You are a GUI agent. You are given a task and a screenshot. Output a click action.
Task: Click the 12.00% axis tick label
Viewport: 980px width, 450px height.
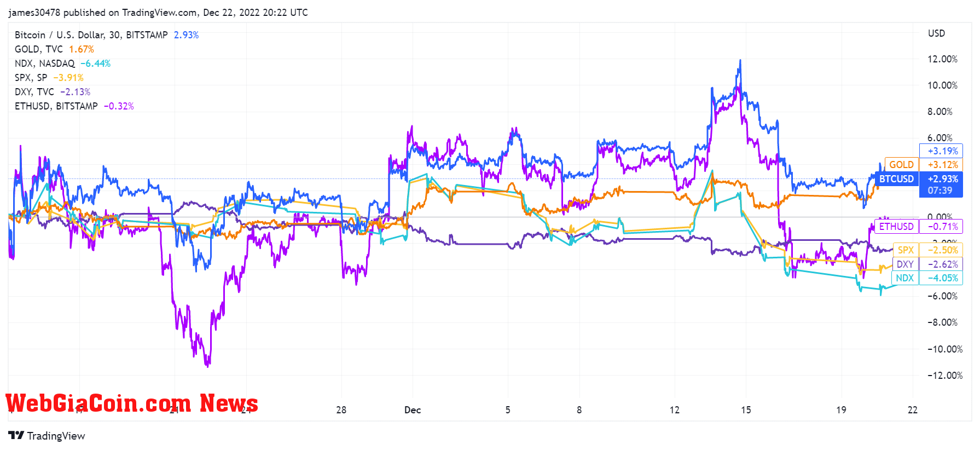point(942,59)
